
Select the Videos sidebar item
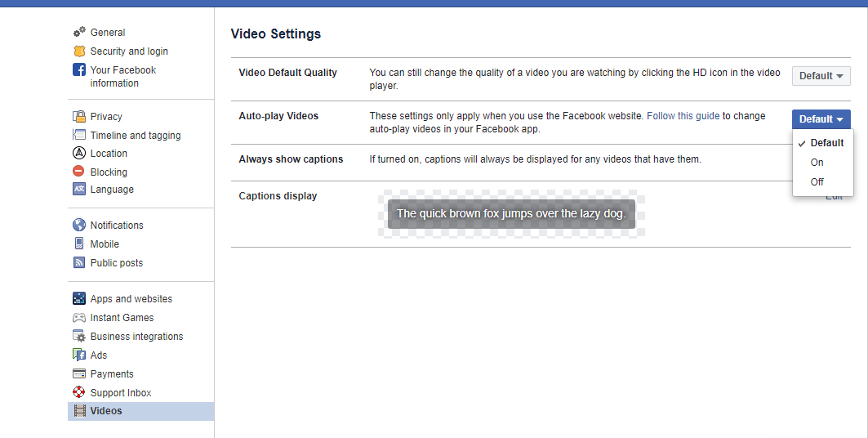140,411
